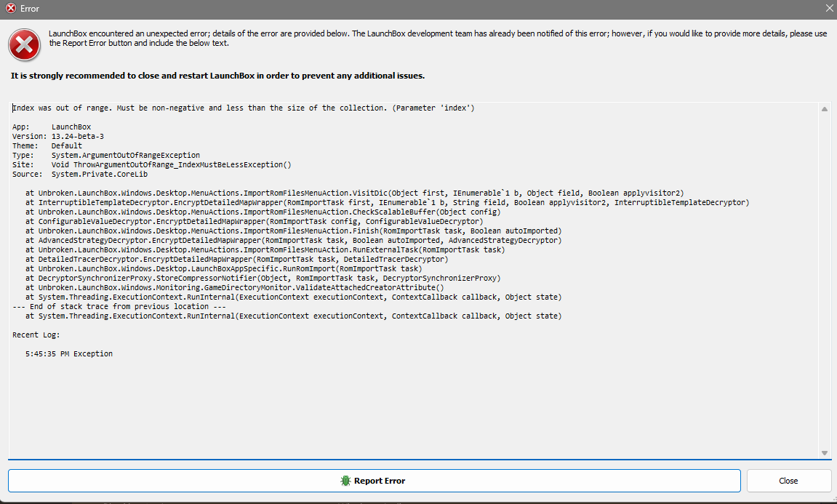Click the 'DecryptorSynchronizerProxy.StoreCompressorNotifier' line
The image size is (837, 504).
click(263, 278)
